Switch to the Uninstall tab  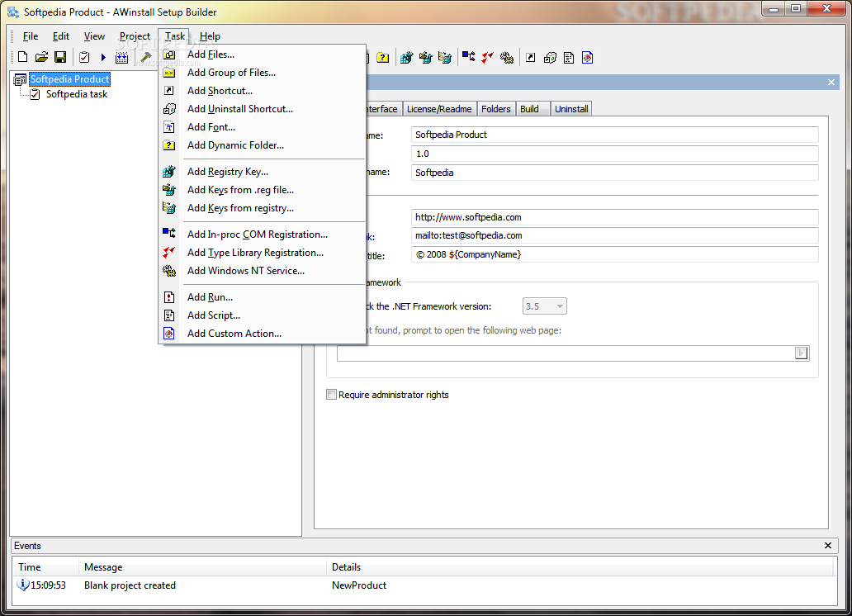tap(571, 109)
